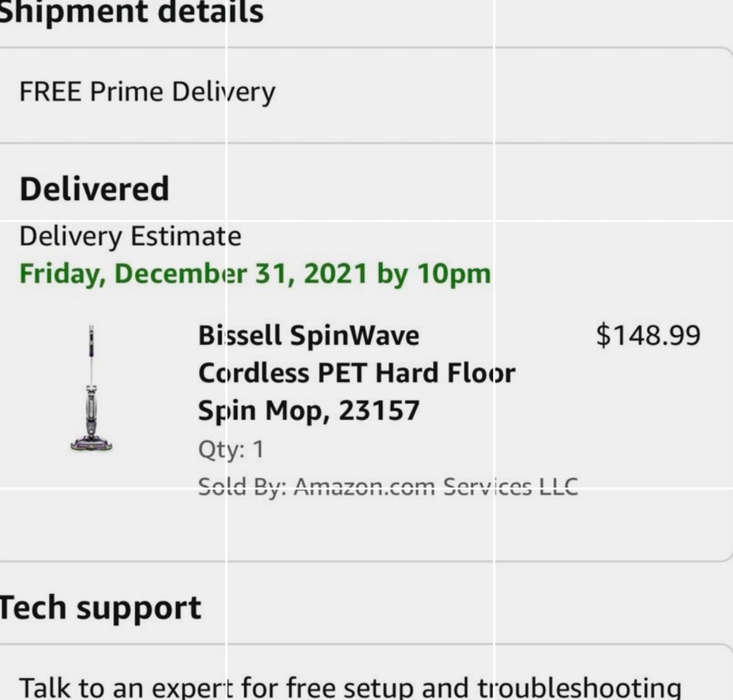Select the 'by 10pm' delivery time text
Image resolution: width=733 pixels, height=700 pixels.
[434, 274]
